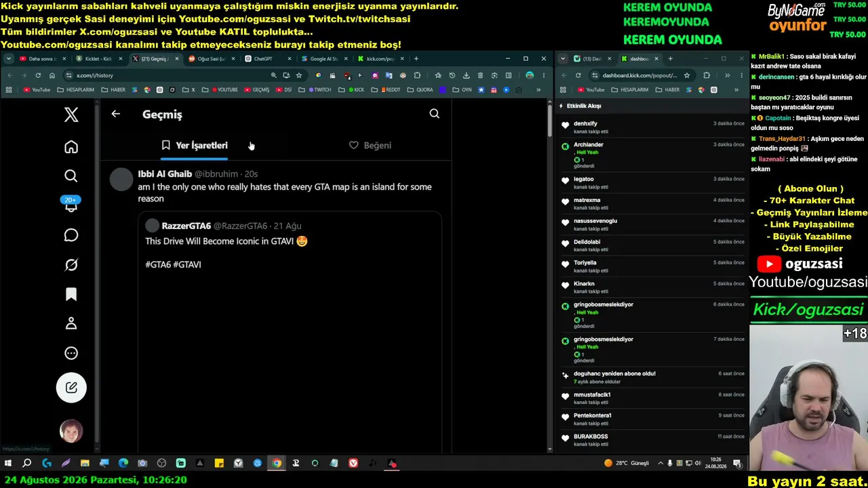The width and height of the screenshot is (868, 488).
Task: Open Windows taskbar search
Action: (x=27, y=464)
